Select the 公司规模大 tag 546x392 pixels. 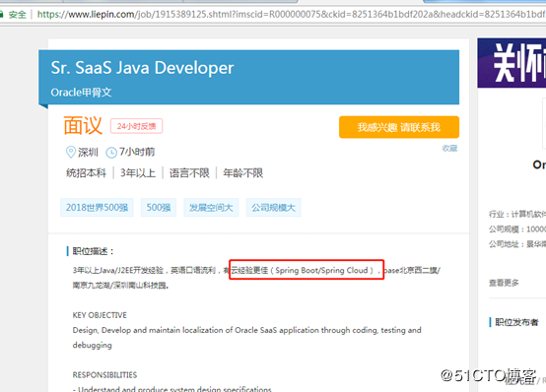point(273,208)
